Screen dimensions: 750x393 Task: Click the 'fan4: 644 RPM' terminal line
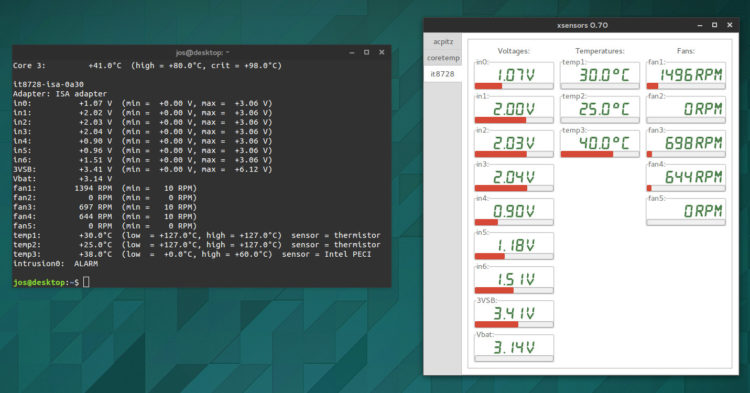tap(105, 217)
